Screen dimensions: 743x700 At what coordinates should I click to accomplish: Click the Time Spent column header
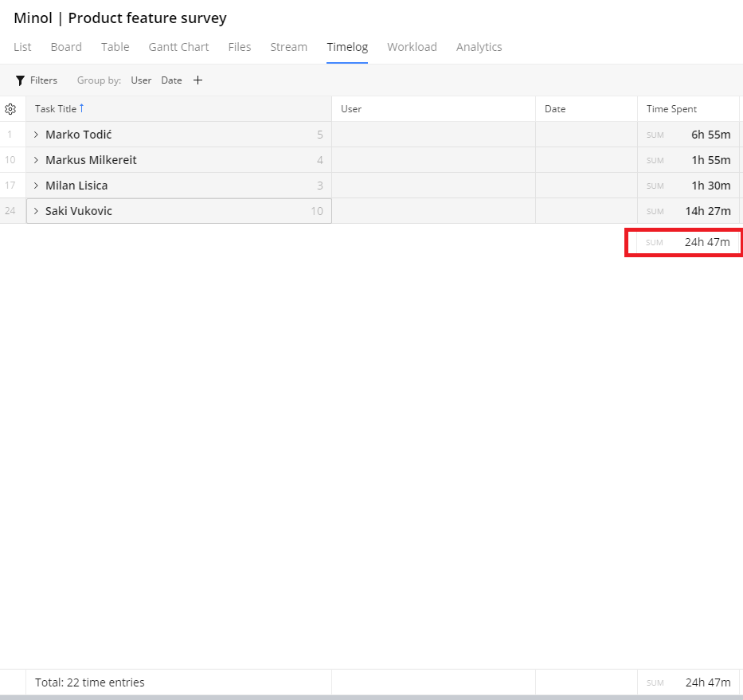coord(671,109)
